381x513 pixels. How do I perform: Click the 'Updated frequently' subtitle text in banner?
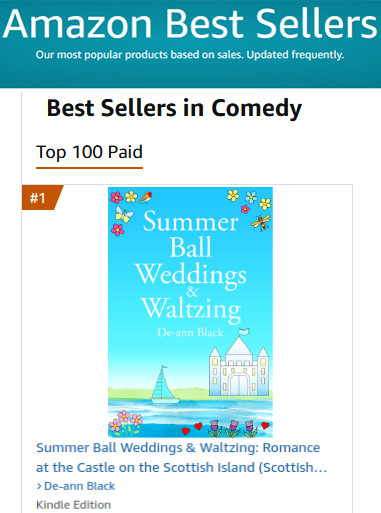click(x=295, y=55)
